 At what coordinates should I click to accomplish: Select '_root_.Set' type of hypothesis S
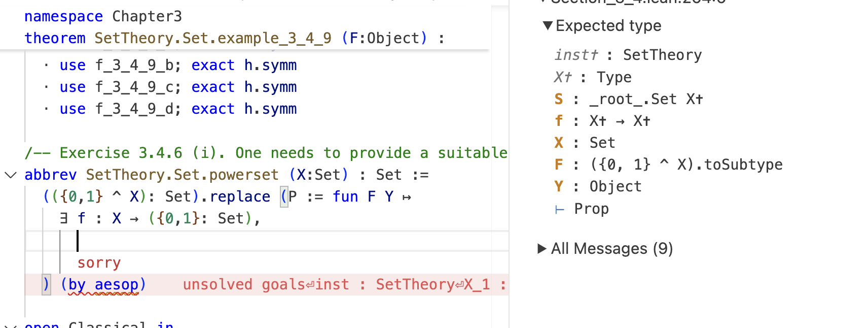(x=633, y=99)
